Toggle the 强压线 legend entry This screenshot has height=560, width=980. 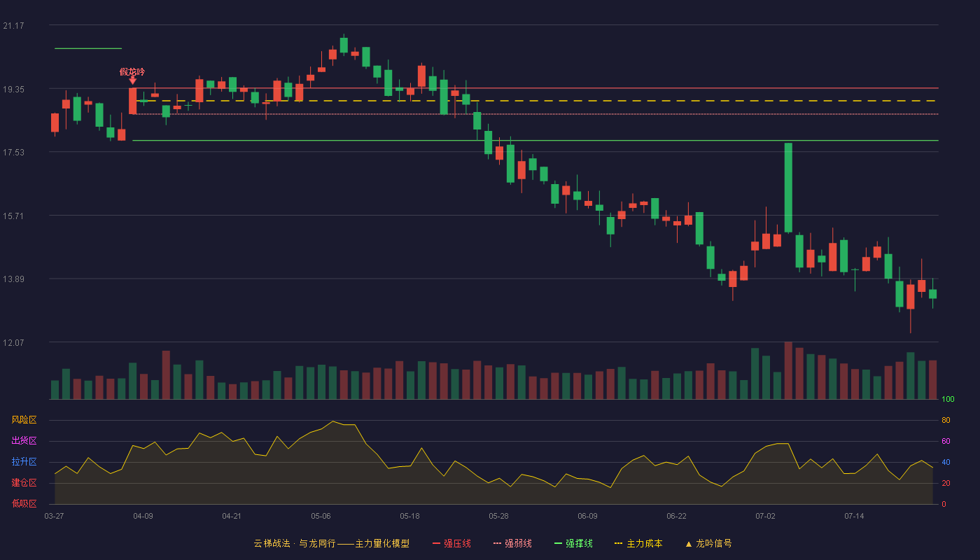451,543
